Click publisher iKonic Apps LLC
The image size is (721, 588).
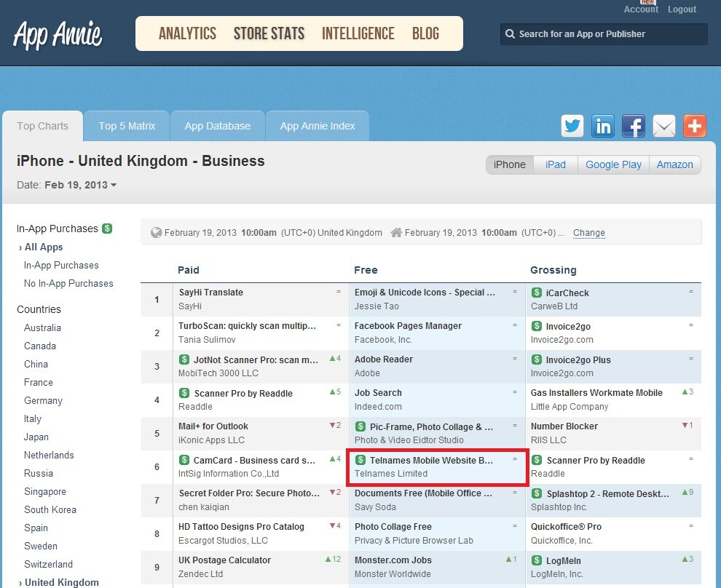[211, 440]
